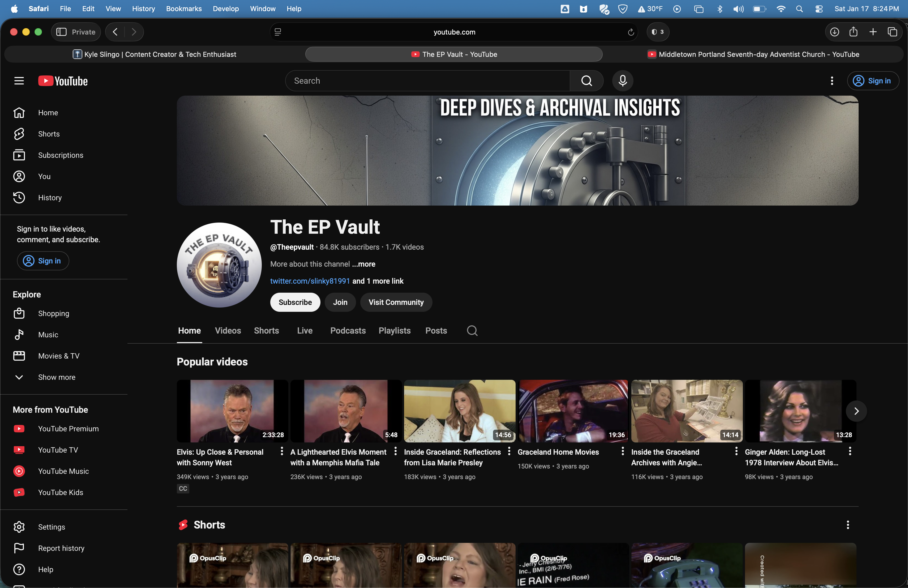The image size is (908, 588).
Task: Switch to the Playlists channel tab
Action: (x=395, y=330)
